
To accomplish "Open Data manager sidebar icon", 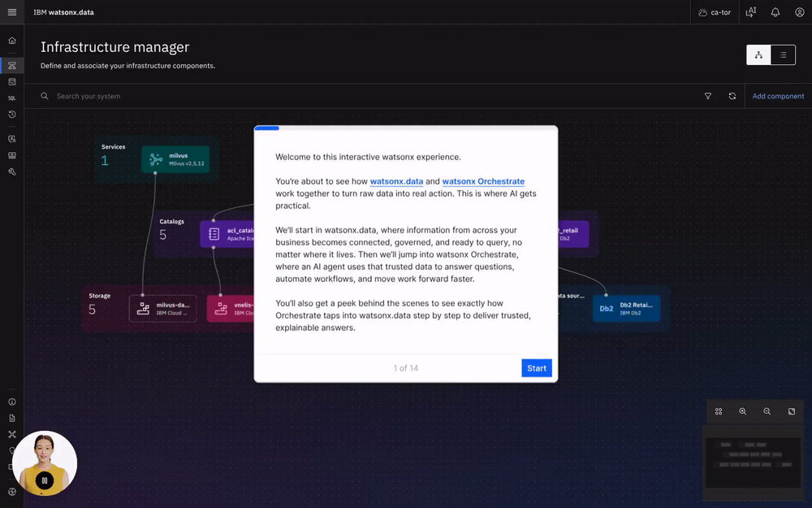I will (12, 82).
